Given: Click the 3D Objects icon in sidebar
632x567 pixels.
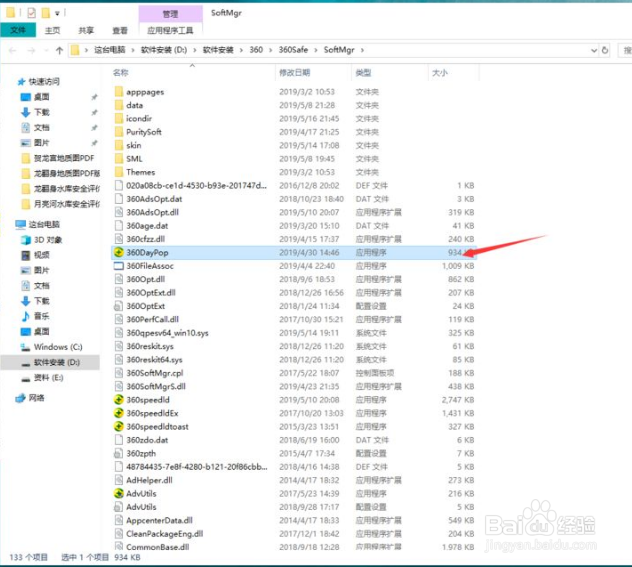Looking at the screenshot, I should [26, 240].
